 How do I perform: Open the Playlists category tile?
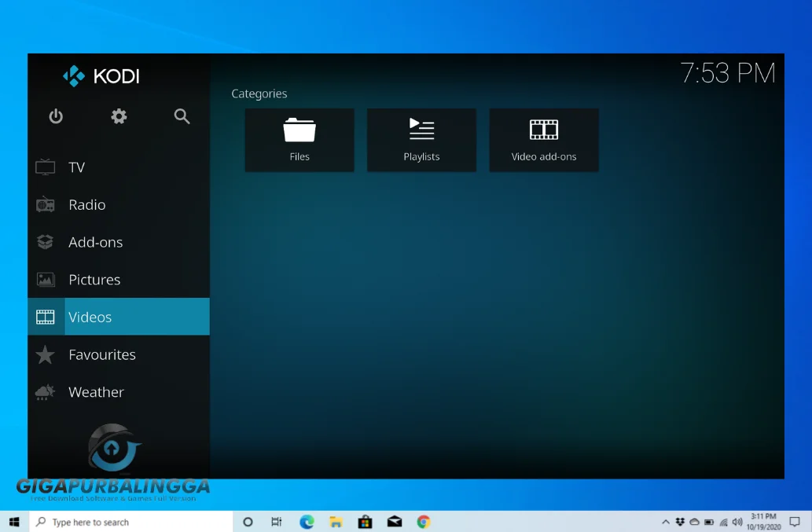tap(421, 140)
